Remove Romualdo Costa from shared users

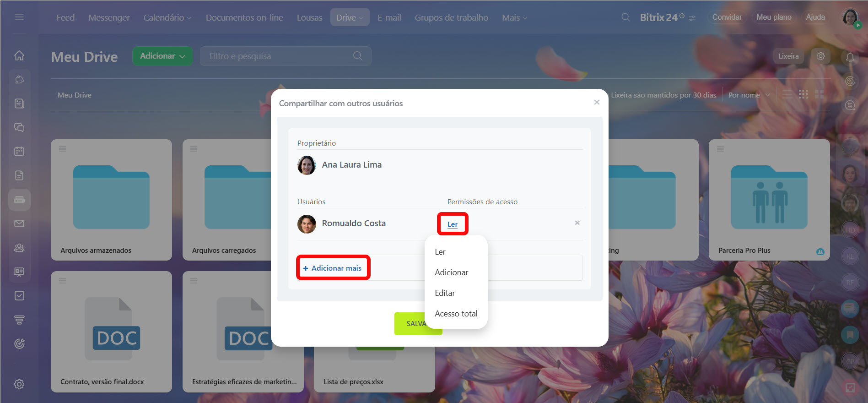[577, 223]
